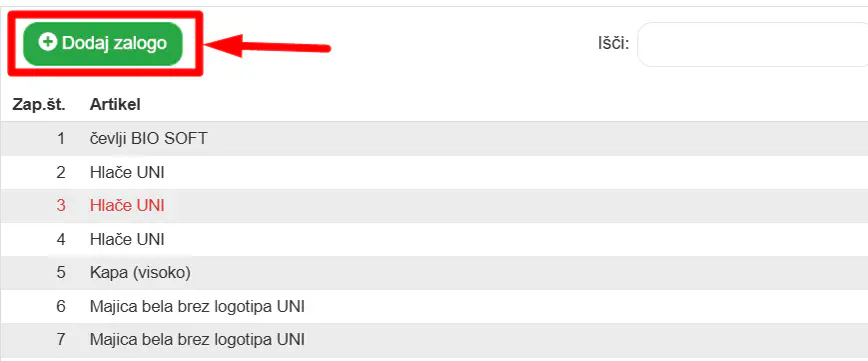The height and width of the screenshot is (361, 868).
Task: Select Hlače UNI in row 4
Action: point(127,240)
